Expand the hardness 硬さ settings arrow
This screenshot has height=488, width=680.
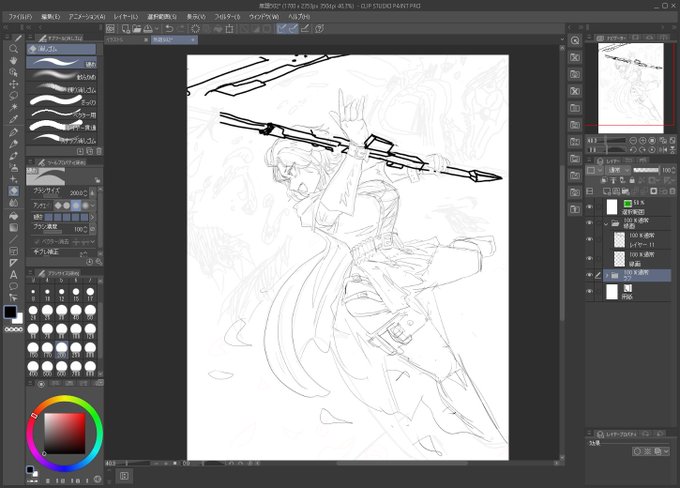[92, 217]
